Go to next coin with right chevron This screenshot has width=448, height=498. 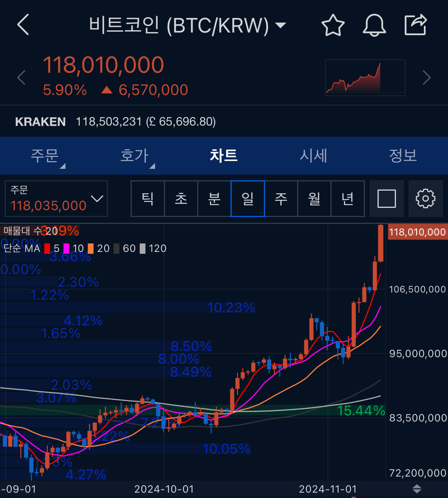(427, 78)
